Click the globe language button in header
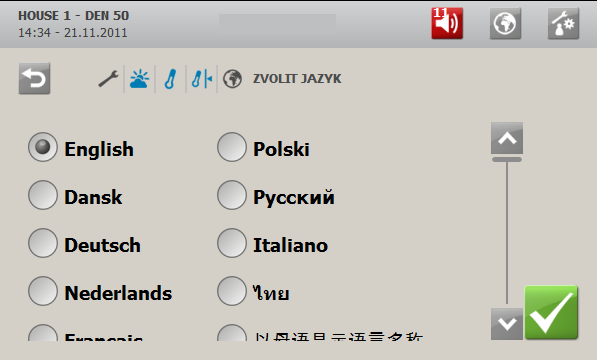 505,23
